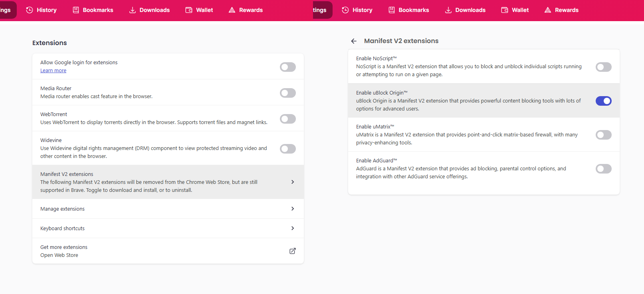Click the Bookmarks icon in left panel
The image size is (644, 294).
pyautogui.click(x=76, y=10)
